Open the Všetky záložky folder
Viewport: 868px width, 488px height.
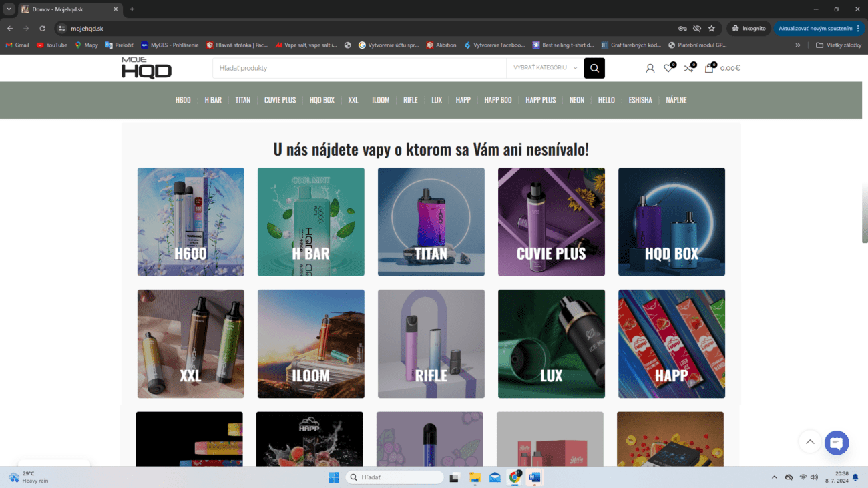point(839,45)
